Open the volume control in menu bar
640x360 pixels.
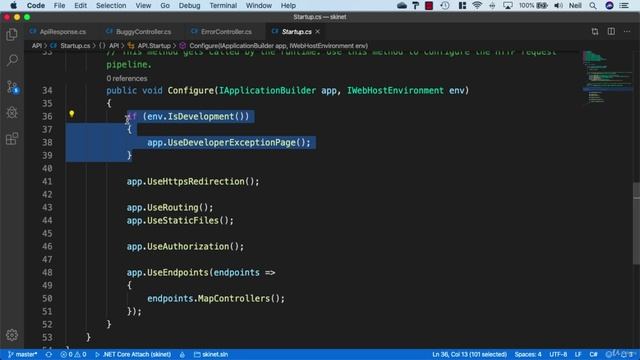[x=558, y=5]
